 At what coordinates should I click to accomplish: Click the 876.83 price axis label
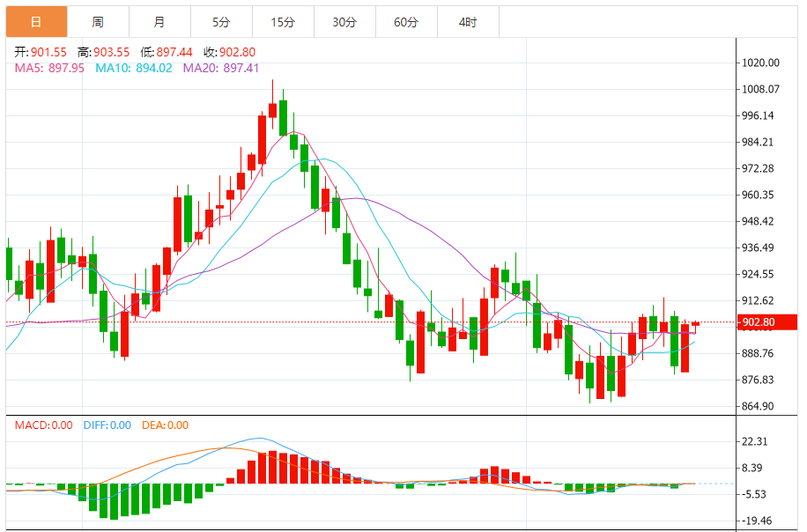[758, 380]
